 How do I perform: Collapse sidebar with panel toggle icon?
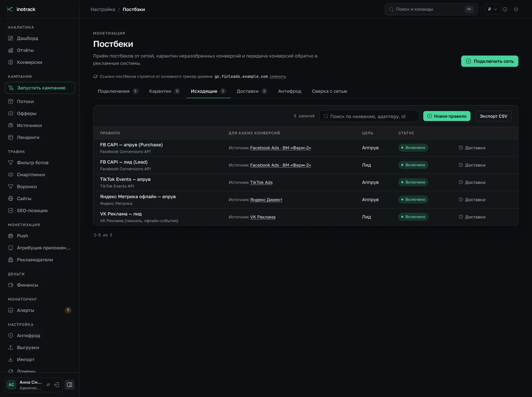coord(69,385)
